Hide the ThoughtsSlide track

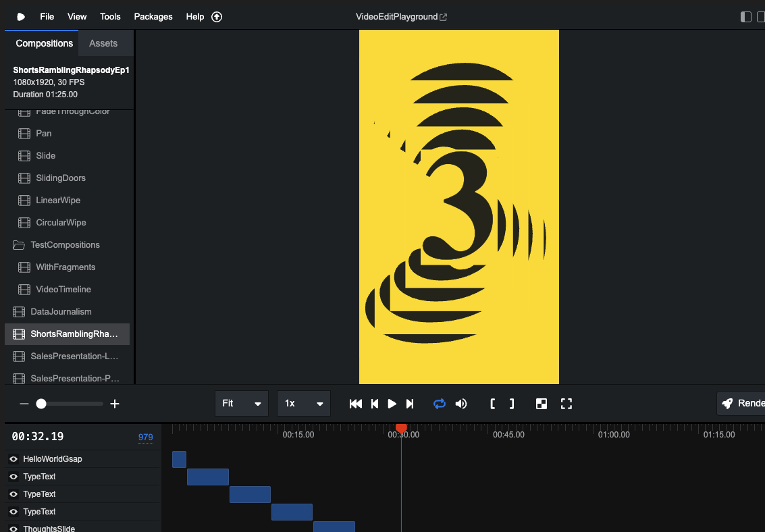coord(14,529)
